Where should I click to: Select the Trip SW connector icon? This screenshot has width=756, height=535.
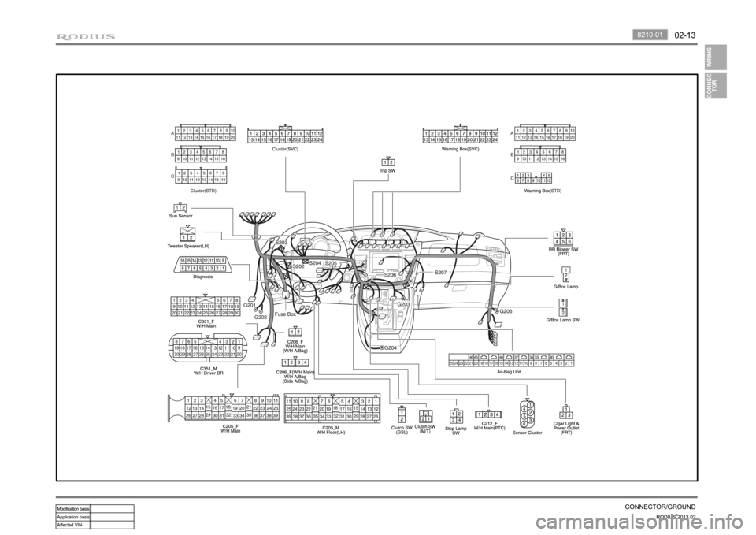(387, 162)
